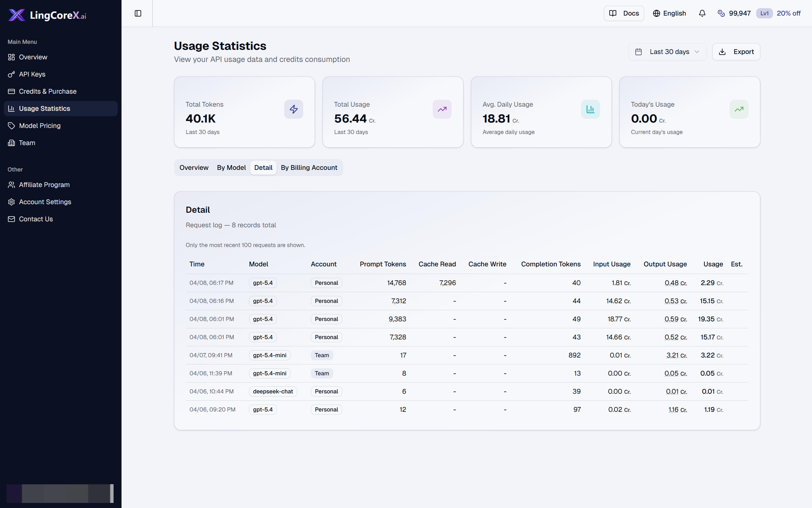Switch to the By Model tab
Image resolution: width=812 pixels, height=508 pixels.
pos(231,168)
